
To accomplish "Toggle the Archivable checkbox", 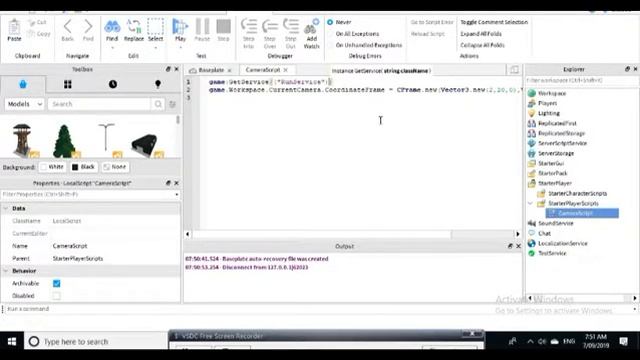I will click(x=57, y=283).
